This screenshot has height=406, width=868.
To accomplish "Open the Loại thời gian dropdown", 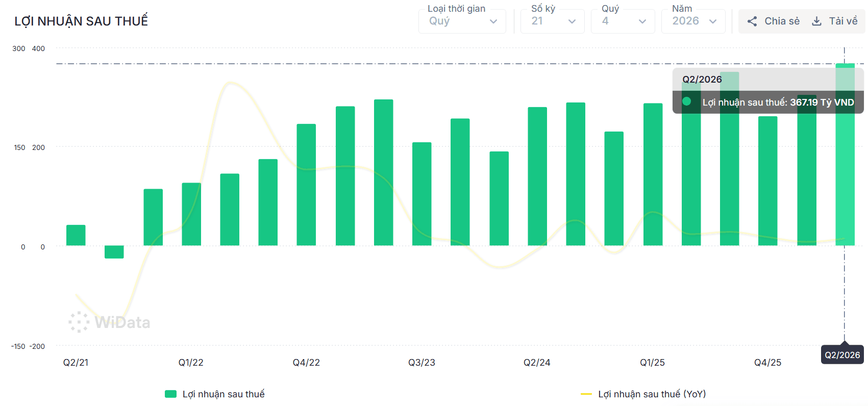I will [x=462, y=21].
